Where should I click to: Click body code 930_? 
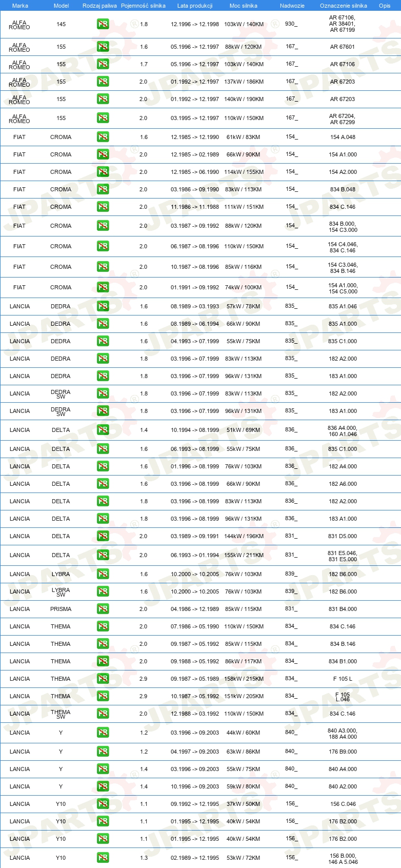pyautogui.click(x=291, y=24)
